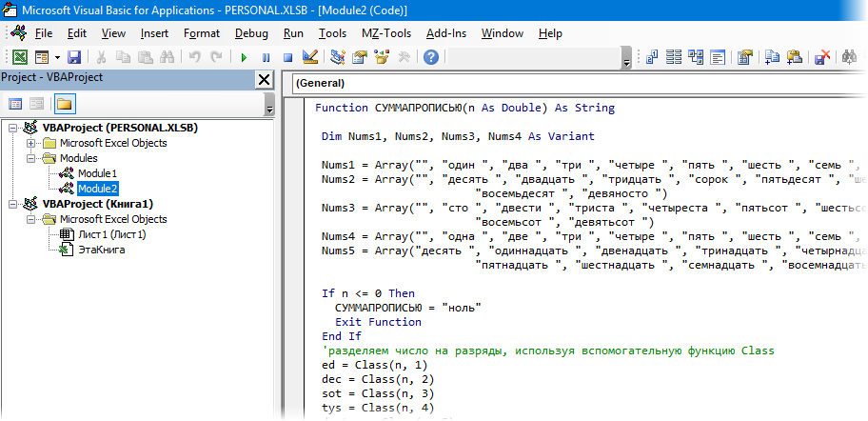Screen dimensions: 868x421
Task: Click the Paste clipboard icon in the Standard toolbar
Action: click(x=145, y=57)
